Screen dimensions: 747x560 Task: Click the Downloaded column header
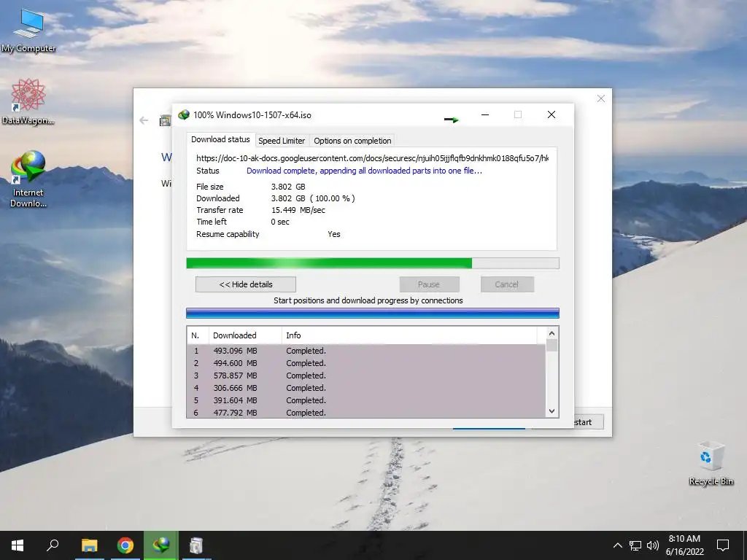coord(245,335)
